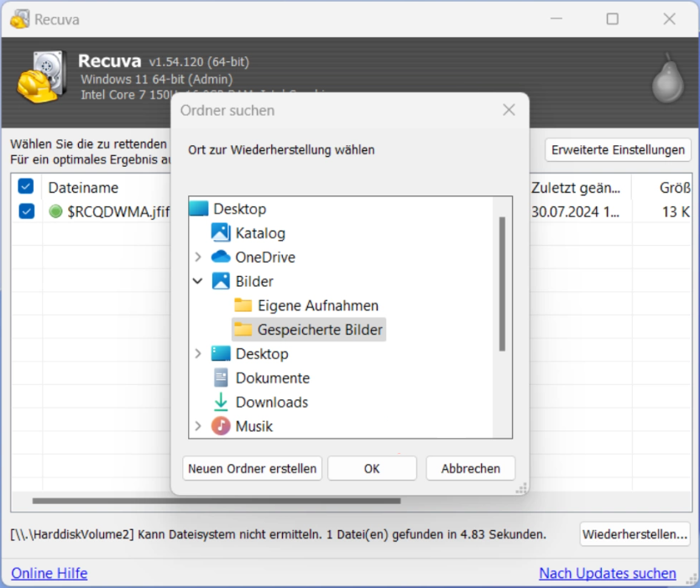Image resolution: width=700 pixels, height=588 pixels.
Task: Click the Eigene Aufnahmen folder icon
Action: point(243,305)
